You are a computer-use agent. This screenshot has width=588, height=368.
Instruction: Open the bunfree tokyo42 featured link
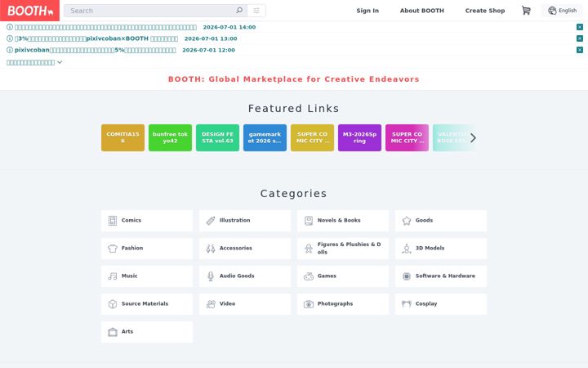170,138
